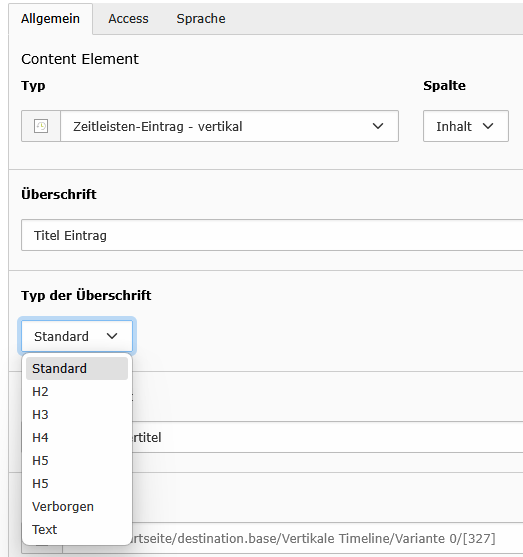The height and width of the screenshot is (557, 523).
Task: Click the Überschrift field label
Action: click(59, 194)
